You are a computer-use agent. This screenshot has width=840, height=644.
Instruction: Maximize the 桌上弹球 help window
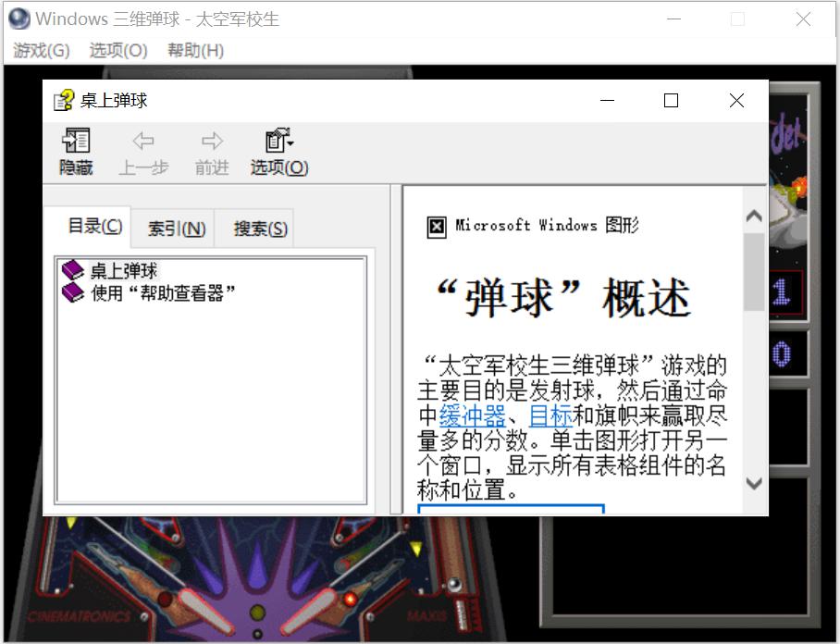point(671,100)
